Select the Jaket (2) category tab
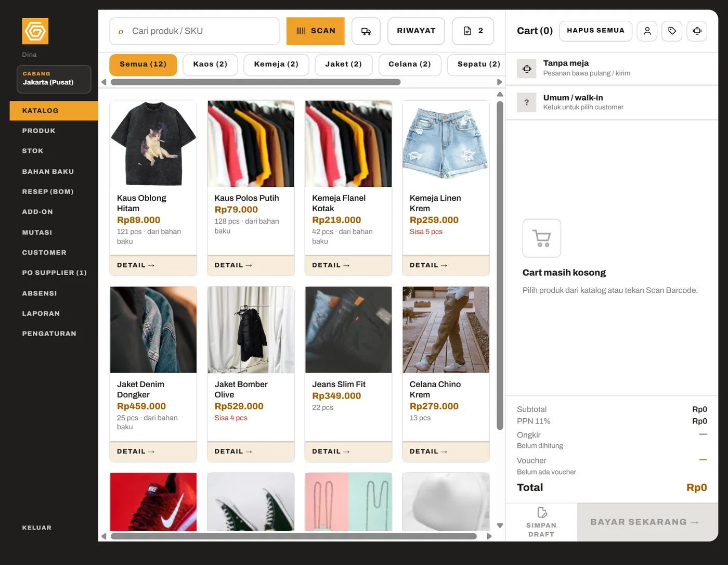 [x=343, y=65]
